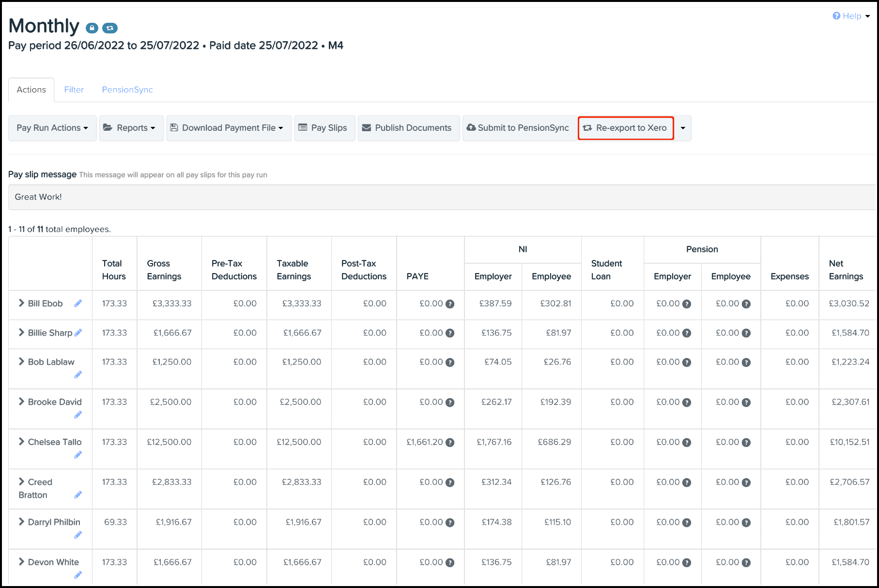
Task: Click the pencil edit icon for Bill Ebob
Action: click(x=78, y=303)
